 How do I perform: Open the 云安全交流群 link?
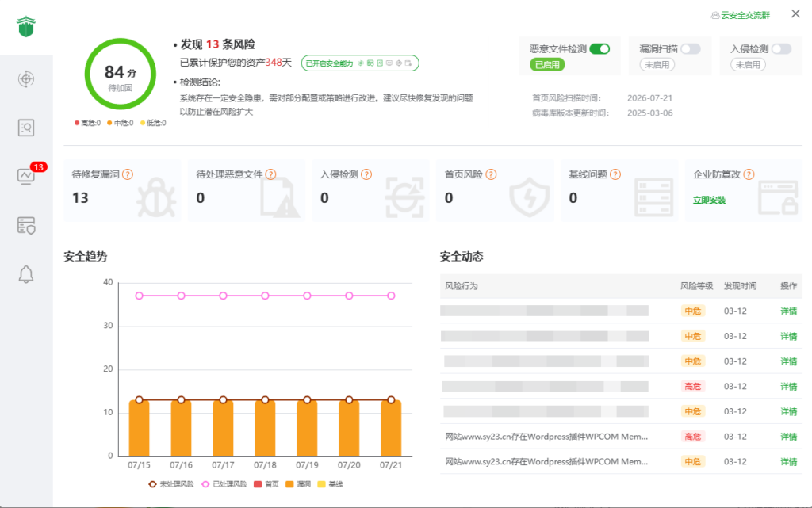click(x=745, y=16)
